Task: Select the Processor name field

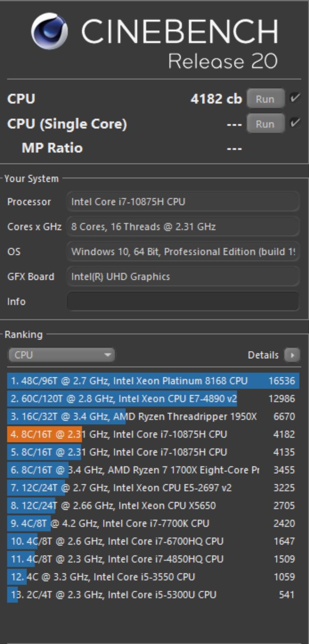Action: 182,202
